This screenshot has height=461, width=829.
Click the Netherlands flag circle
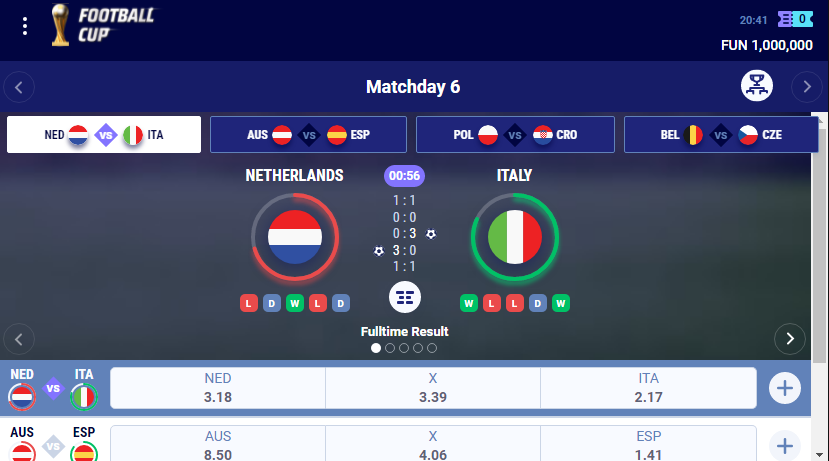click(295, 237)
